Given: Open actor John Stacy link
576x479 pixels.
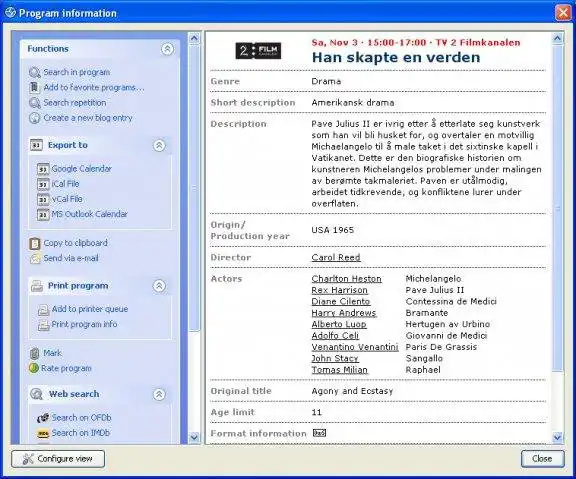Looking at the screenshot, I should [x=335, y=359].
